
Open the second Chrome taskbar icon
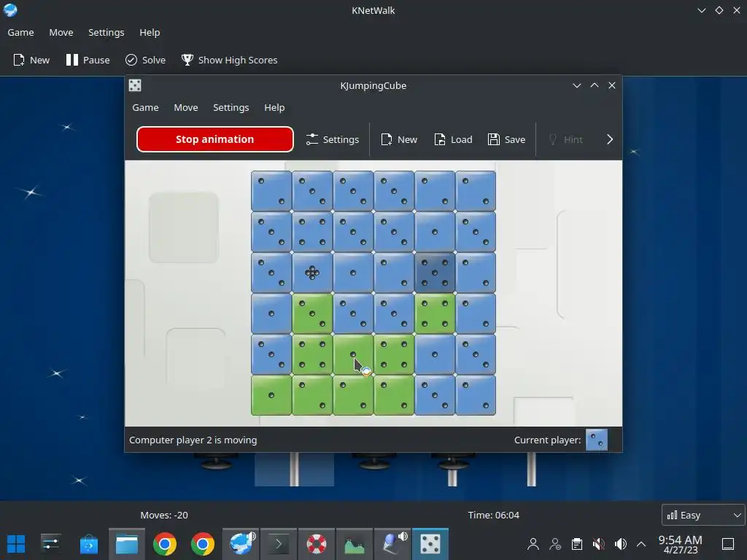point(203,544)
